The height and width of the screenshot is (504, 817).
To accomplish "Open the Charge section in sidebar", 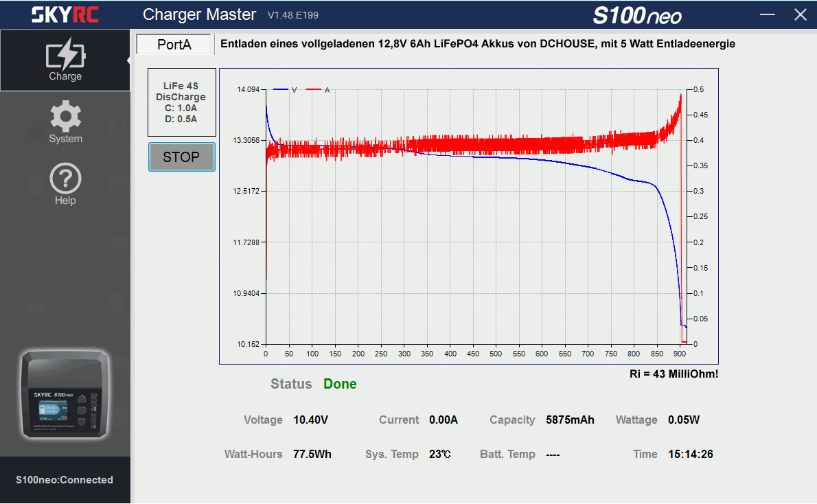I will (65, 60).
